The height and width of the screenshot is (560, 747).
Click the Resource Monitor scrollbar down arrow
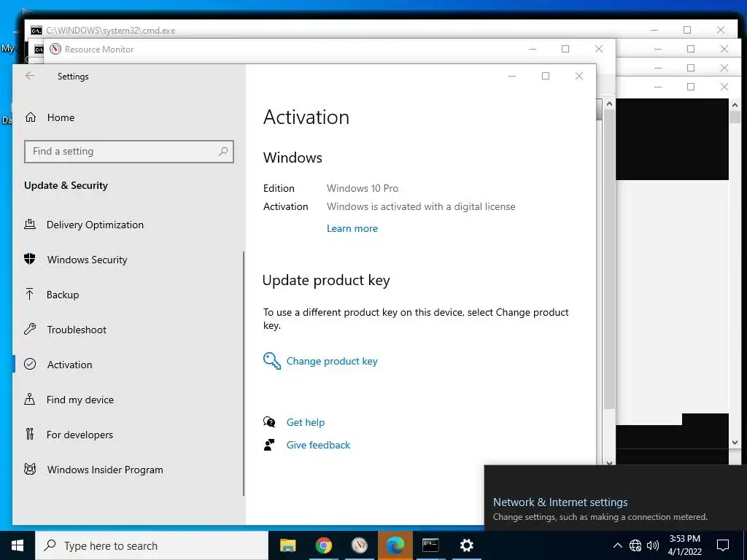pyautogui.click(x=609, y=462)
